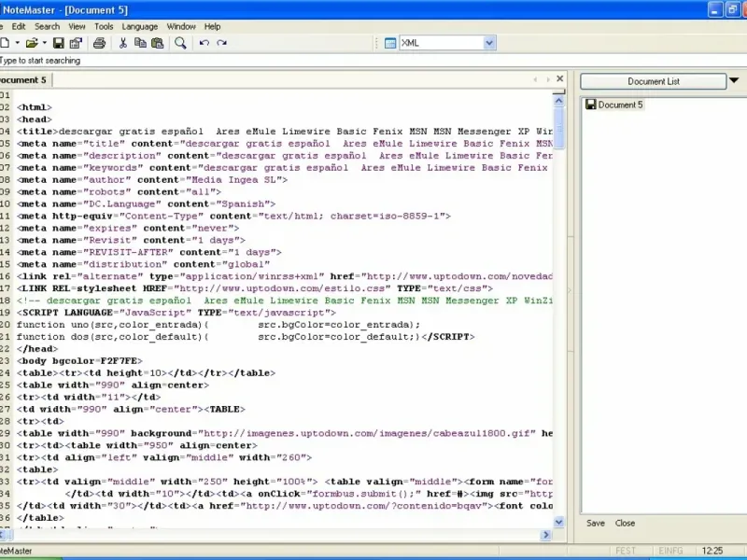This screenshot has width=747, height=560.
Task: Click the vertical scrollbar up arrow
Action: pos(558,101)
